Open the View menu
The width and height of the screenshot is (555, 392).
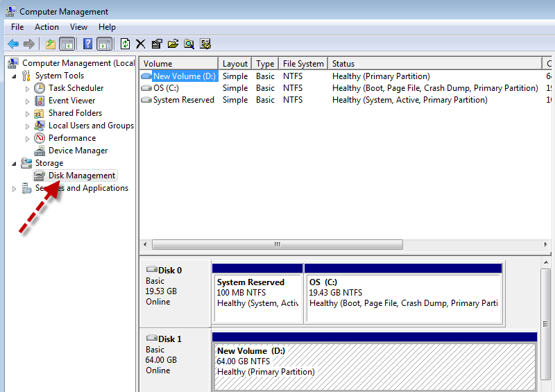pos(78,27)
